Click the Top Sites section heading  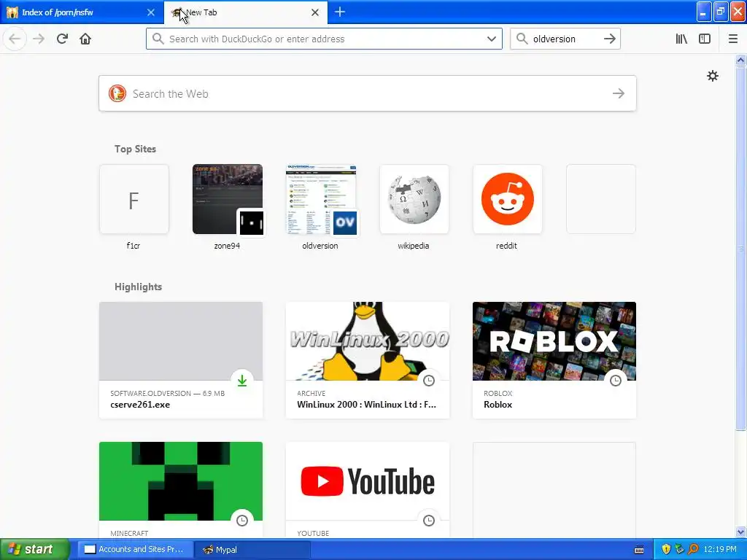point(135,149)
